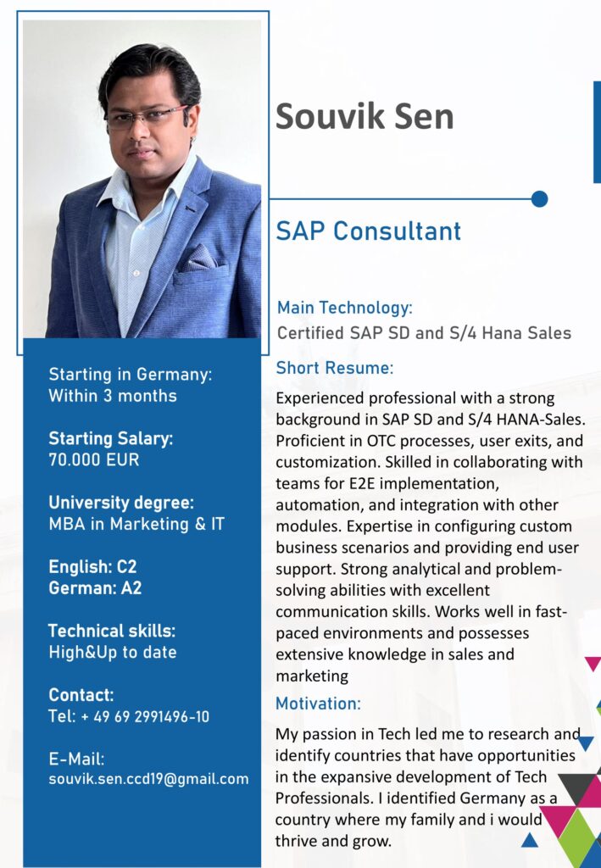Click the phone number + 49 69 2991496-10
Screen dimensions: 601x868
[145, 717]
